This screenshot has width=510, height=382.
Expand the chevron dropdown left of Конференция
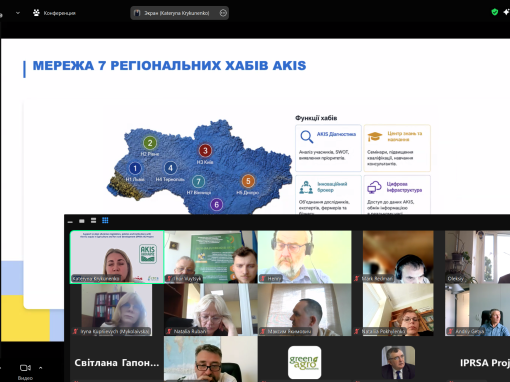point(18,13)
